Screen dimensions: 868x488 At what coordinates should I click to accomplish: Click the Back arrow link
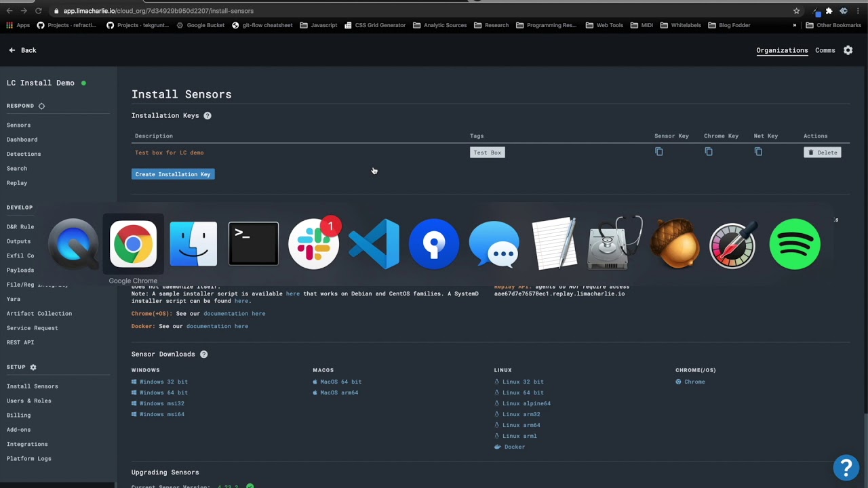click(22, 50)
